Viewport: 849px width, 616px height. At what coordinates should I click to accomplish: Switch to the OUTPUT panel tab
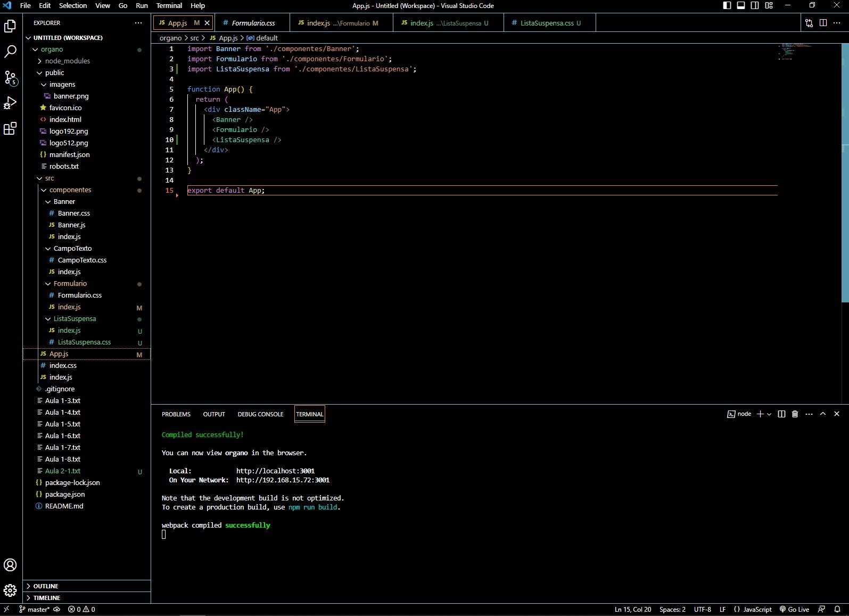214,414
